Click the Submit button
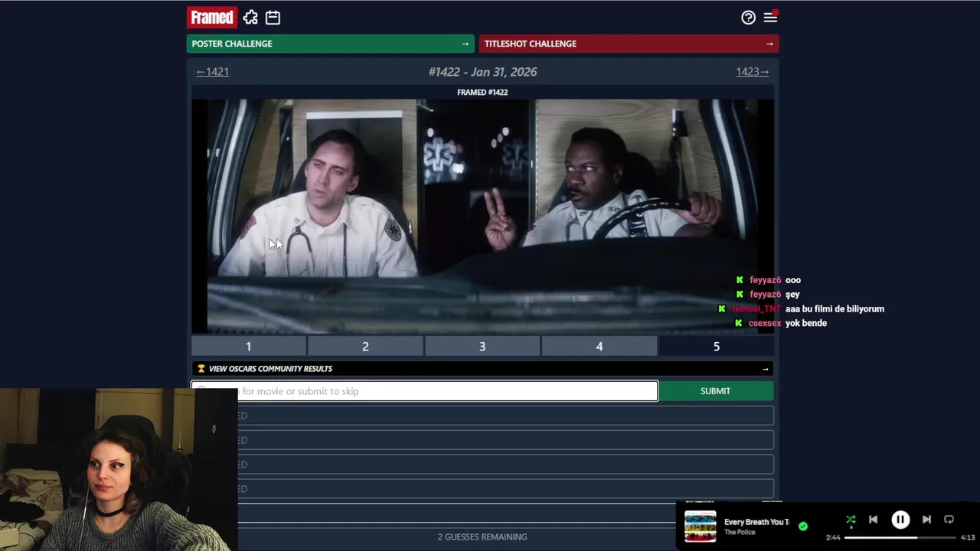 pyautogui.click(x=715, y=391)
